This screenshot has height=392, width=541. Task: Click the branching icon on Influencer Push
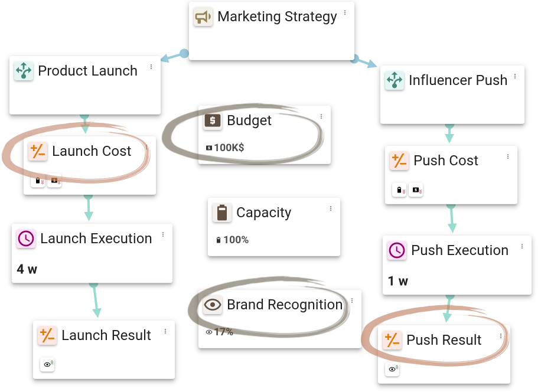point(395,80)
